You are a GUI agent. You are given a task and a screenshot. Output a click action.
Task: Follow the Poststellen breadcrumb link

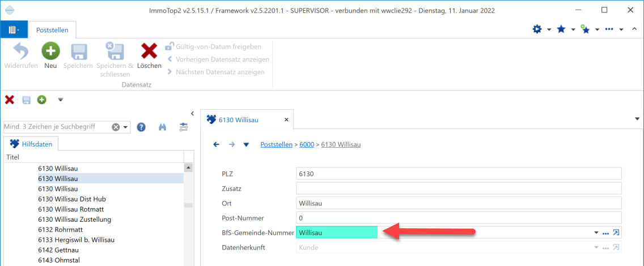pos(276,145)
